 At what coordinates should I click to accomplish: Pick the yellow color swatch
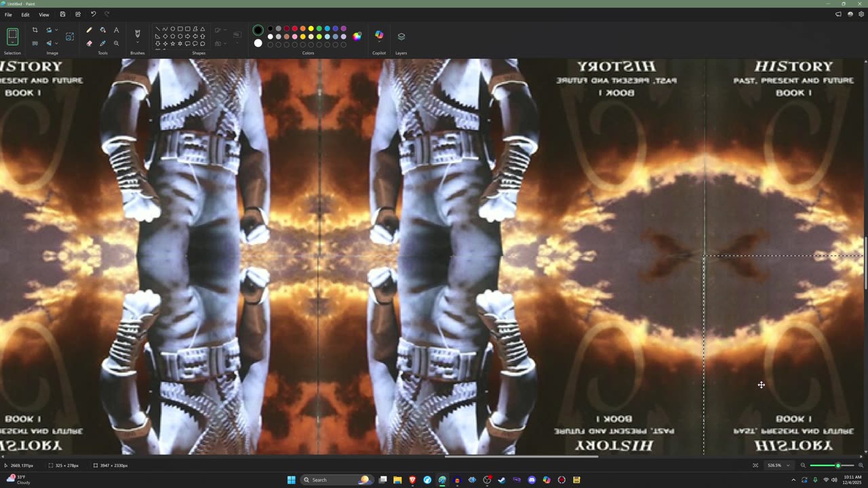[x=311, y=28]
